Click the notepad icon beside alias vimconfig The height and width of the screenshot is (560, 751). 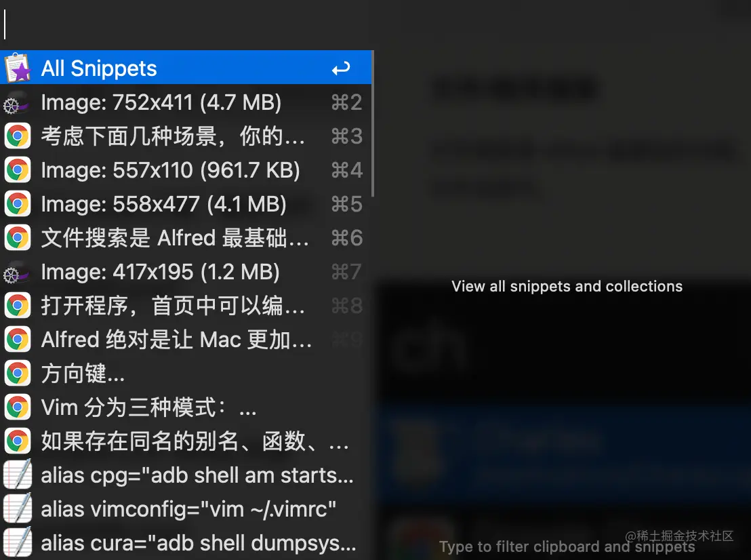18,508
